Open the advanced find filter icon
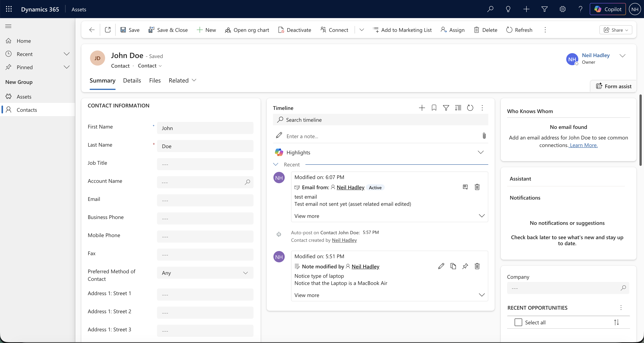 click(545, 9)
